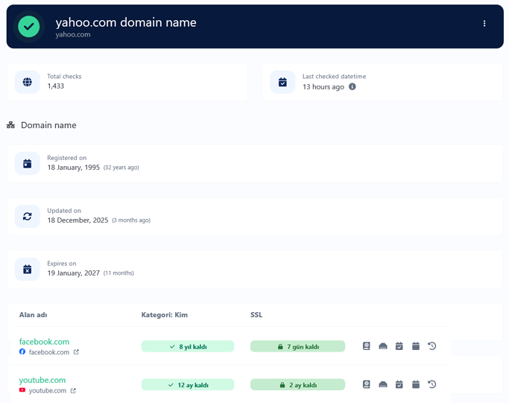Click the refresh icon beside Updated on

pos(28,217)
